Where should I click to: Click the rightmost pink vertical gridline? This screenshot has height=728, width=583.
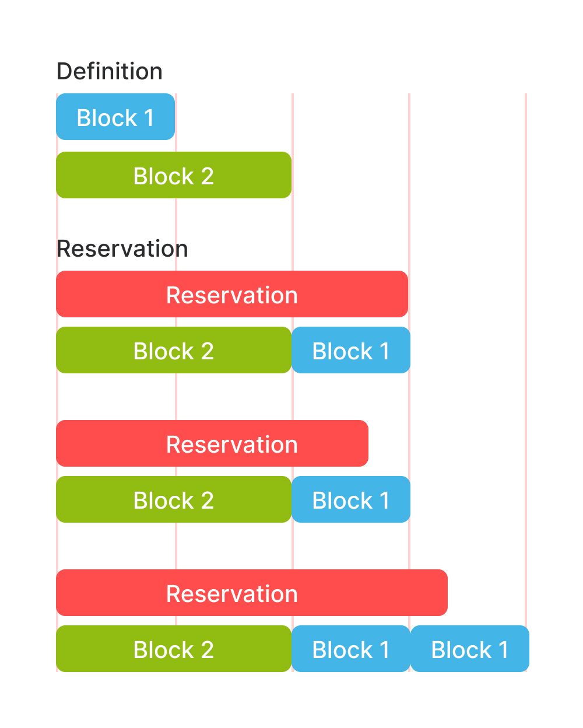pyautogui.click(x=526, y=350)
